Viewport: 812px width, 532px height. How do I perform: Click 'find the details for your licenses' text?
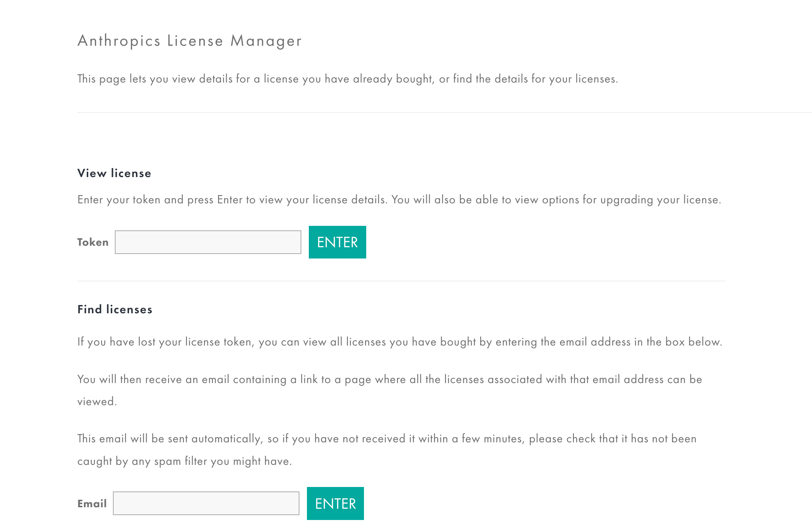point(535,79)
